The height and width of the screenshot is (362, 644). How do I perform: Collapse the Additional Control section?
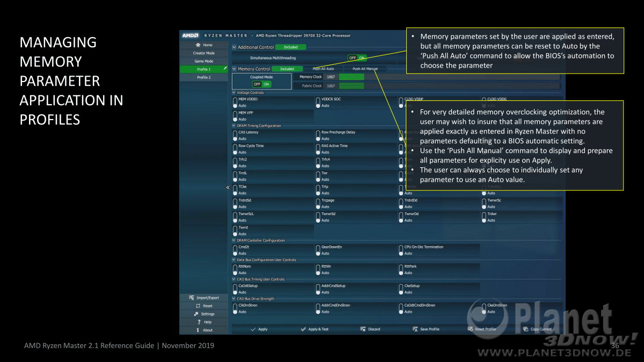pos(234,47)
